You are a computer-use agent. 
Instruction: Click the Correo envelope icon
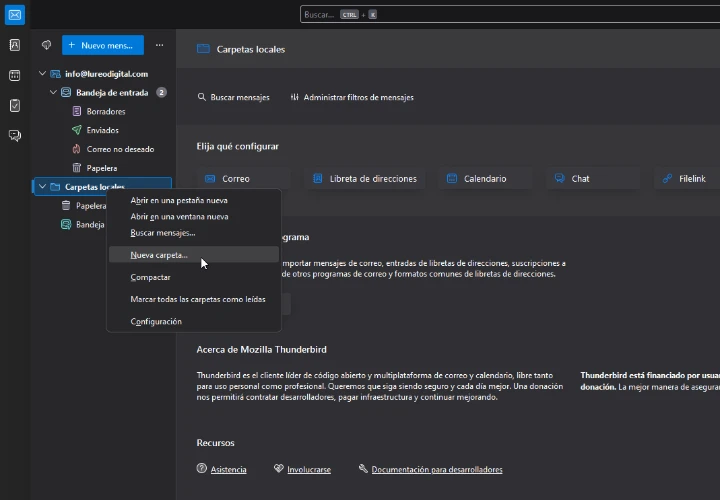click(x=210, y=179)
